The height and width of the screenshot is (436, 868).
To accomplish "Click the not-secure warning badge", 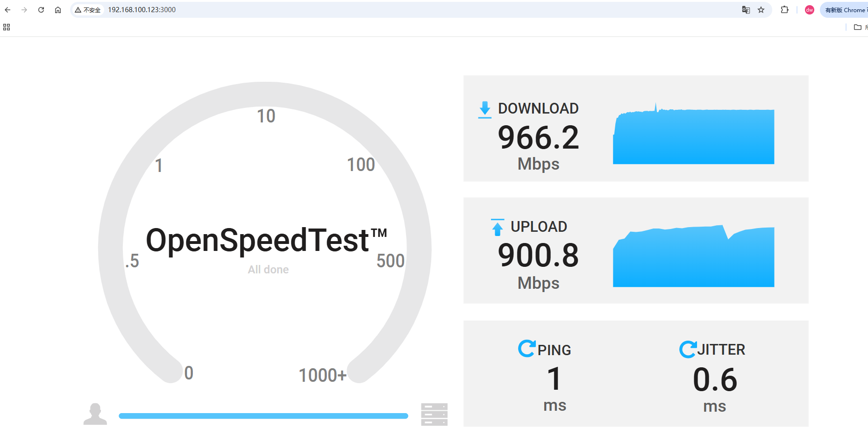I will 88,10.
